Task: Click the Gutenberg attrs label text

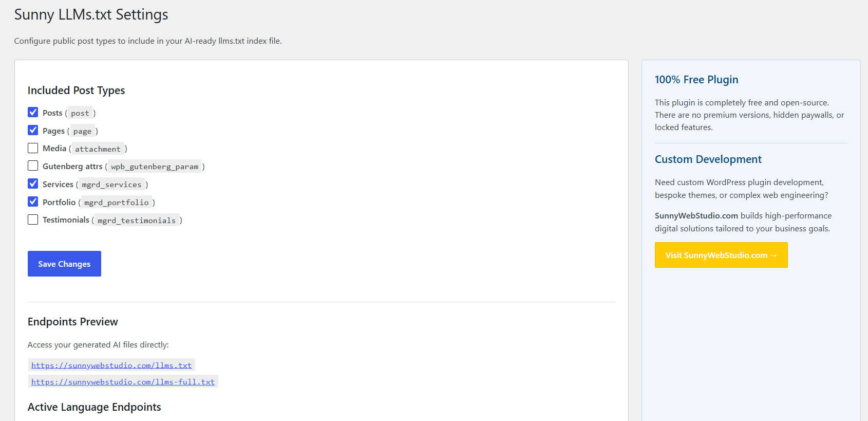Action: click(x=72, y=167)
